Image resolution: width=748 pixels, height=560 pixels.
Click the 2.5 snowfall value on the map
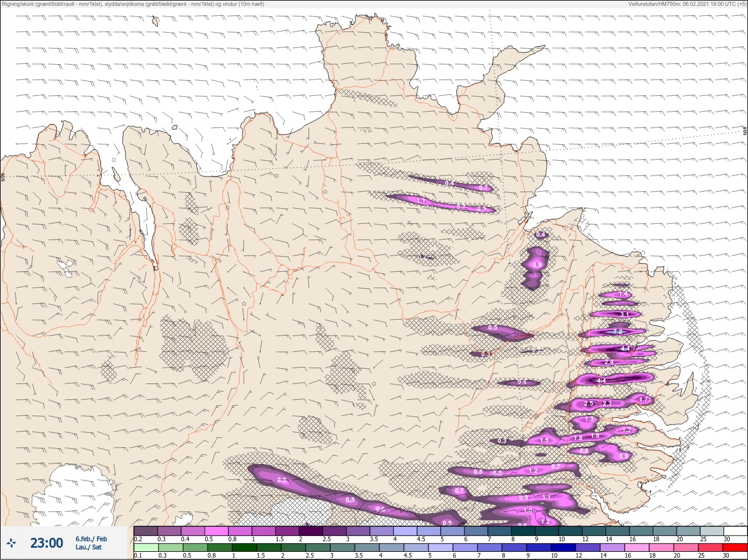pos(588,403)
